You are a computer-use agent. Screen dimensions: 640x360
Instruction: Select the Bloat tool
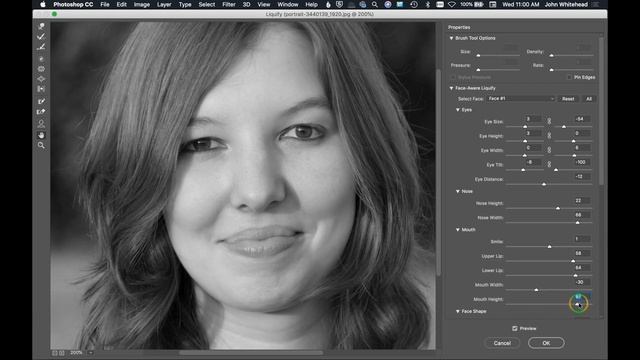click(41, 78)
